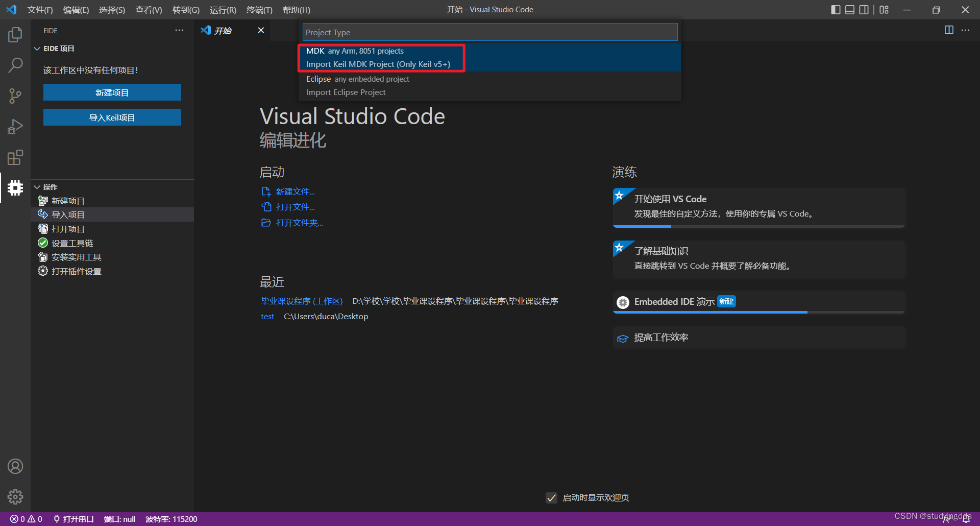This screenshot has height=526, width=980.
Task: Open the EIDE chip icon view
Action: pos(15,188)
